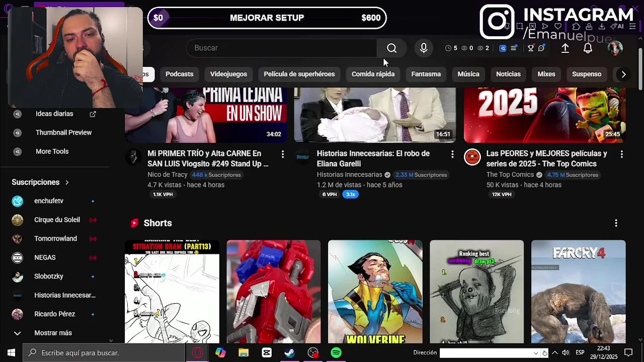Image resolution: width=644 pixels, height=362 pixels.
Task: Open the FARCRY4 short thumbnail
Action: [x=578, y=292]
